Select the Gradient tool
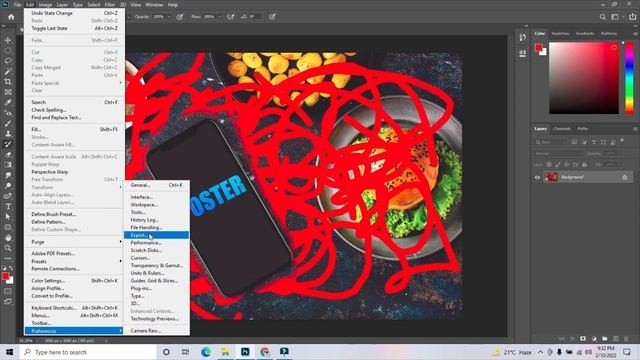The width and height of the screenshot is (640, 360). point(8,165)
